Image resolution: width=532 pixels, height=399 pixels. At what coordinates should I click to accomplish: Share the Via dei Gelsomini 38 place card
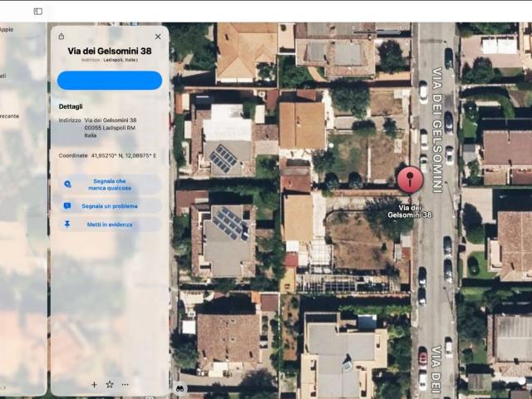coord(62,37)
